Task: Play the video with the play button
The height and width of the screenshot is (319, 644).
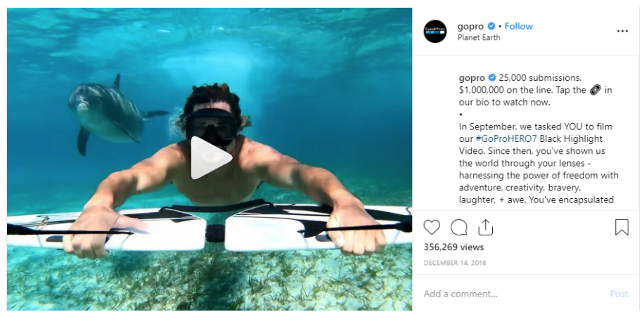Action: (210, 158)
